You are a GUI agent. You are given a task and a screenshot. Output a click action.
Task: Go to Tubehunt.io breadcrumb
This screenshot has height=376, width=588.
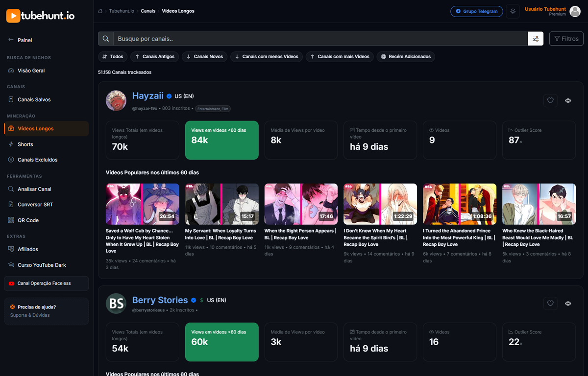(122, 11)
